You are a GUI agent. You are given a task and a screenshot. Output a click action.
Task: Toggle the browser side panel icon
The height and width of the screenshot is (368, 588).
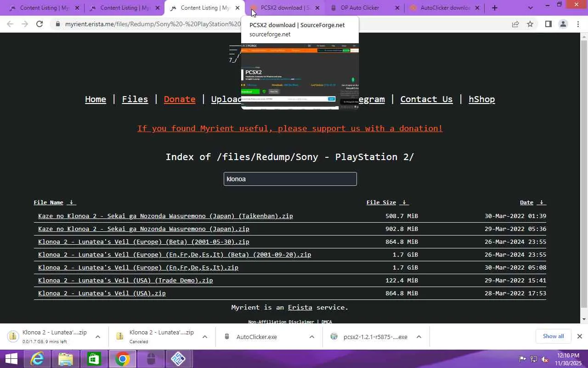[548, 24]
